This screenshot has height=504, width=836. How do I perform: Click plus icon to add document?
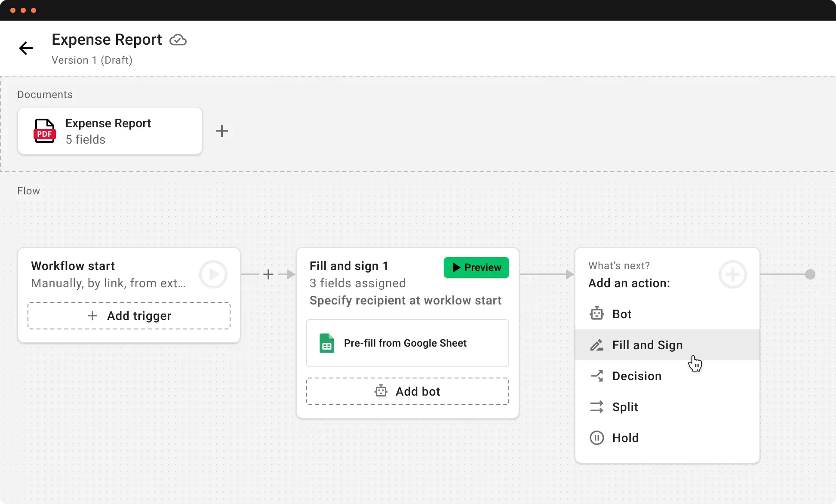click(221, 131)
